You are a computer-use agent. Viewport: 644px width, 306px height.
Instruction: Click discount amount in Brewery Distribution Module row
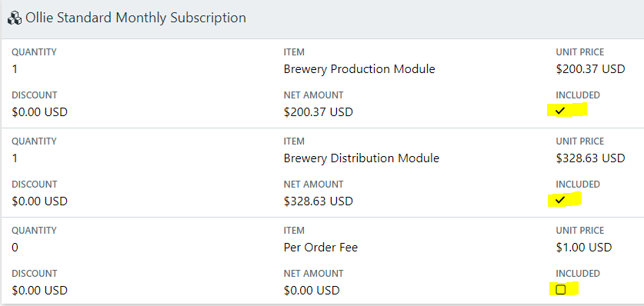(39, 201)
